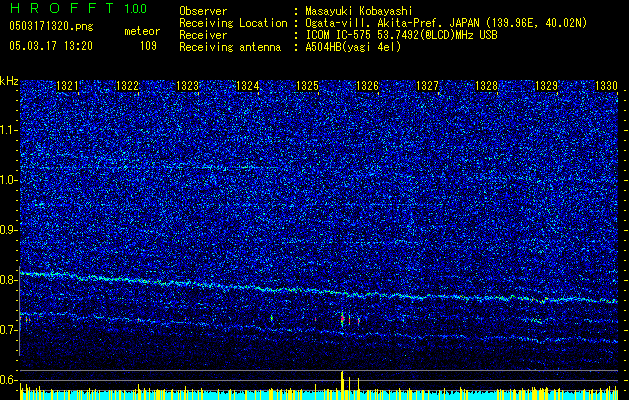Click the Receiving antenna field label

coord(230,47)
